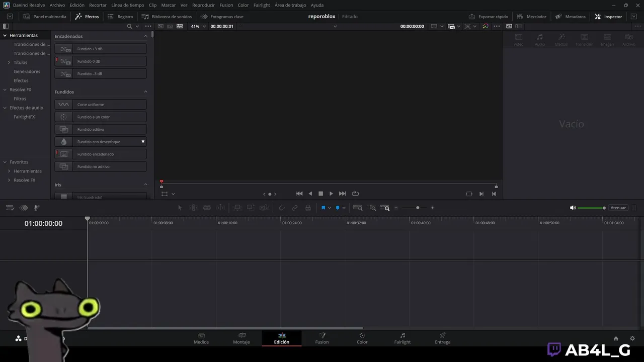The image size is (644, 362).
Task: Open the Área de trabajo menu
Action: pos(290,5)
